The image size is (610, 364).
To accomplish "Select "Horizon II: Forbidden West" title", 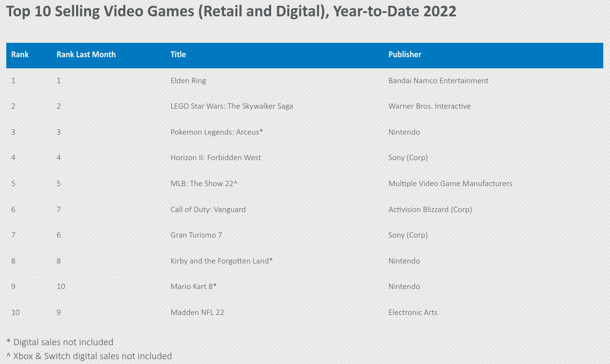I will coord(216,158).
